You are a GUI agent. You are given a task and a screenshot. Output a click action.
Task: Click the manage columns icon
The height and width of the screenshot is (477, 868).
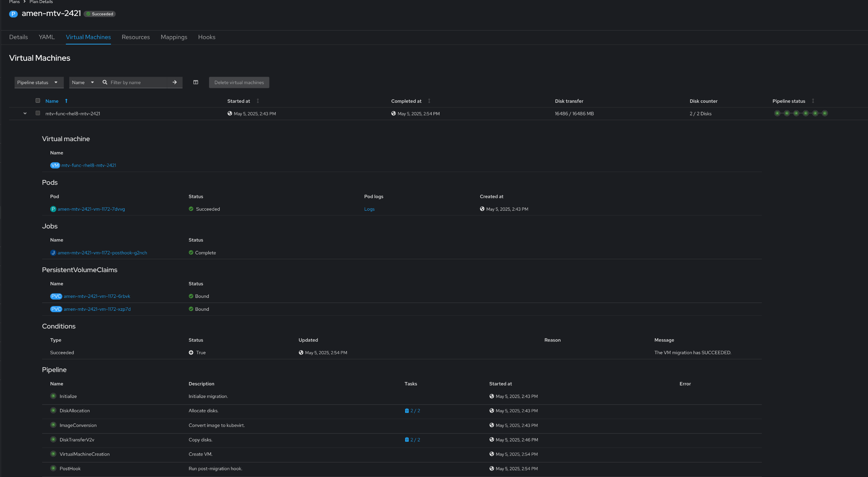click(196, 82)
